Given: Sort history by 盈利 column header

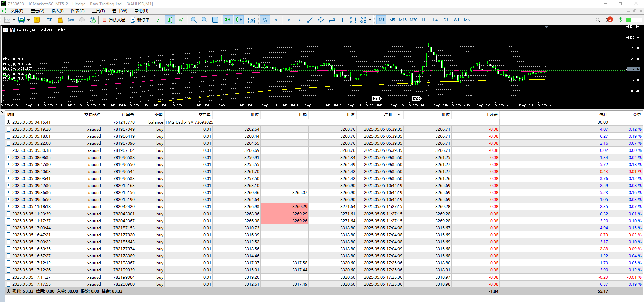Looking at the screenshot, I should click(603, 115).
